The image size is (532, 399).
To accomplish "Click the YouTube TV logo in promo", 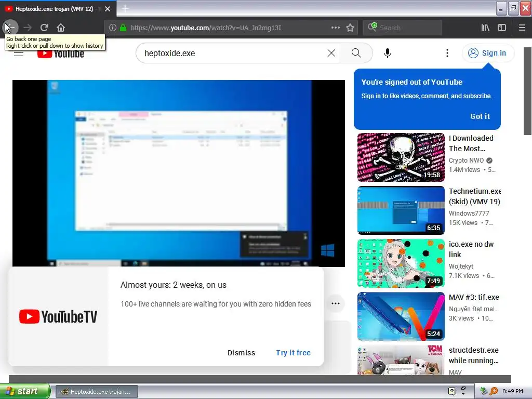I will [x=58, y=316].
